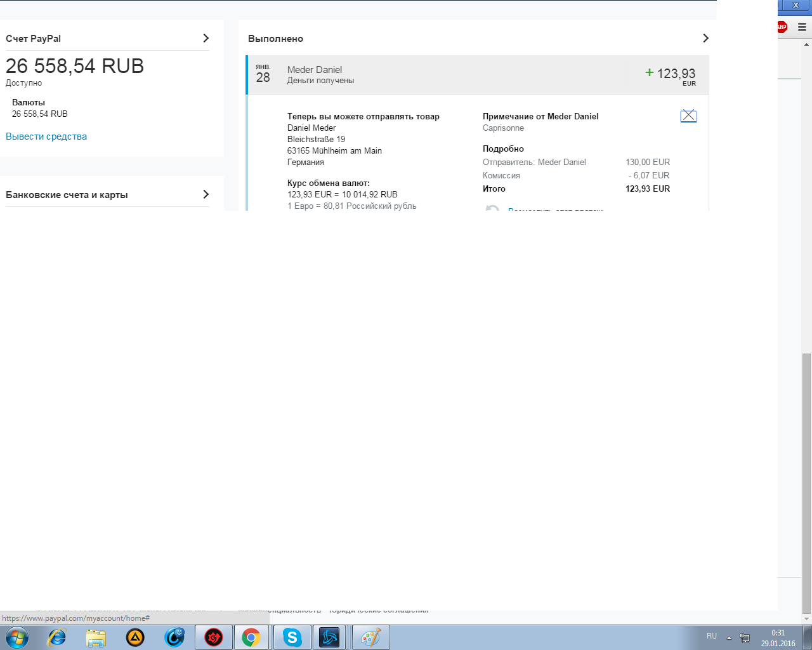The image size is (812, 650).
Task: Open the blue globe browser taskbar icon
Action: tap(174, 637)
